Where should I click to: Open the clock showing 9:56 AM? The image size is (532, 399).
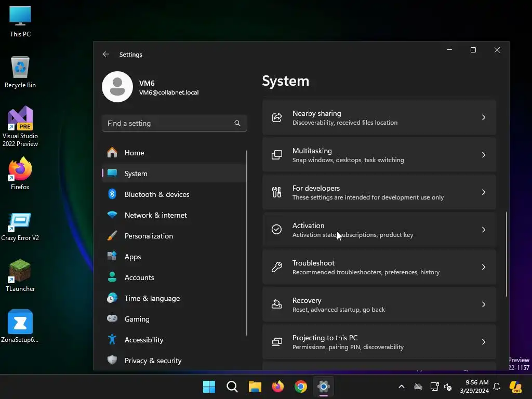click(474, 387)
